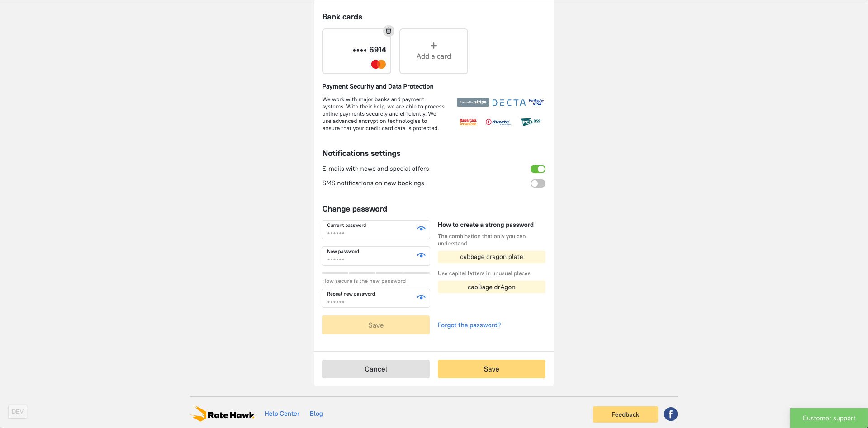Enable SMS notifications on new bookings
The height and width of the screenshot is (428, 868).
(537, 183)
